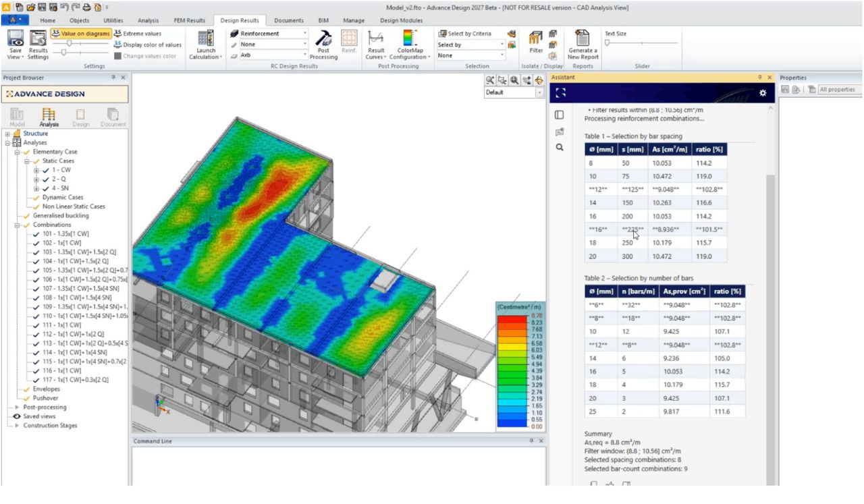Open the BIM ribbon tab
The height and width of the screenshot is (504, 864).
click(x=323, y=21)
